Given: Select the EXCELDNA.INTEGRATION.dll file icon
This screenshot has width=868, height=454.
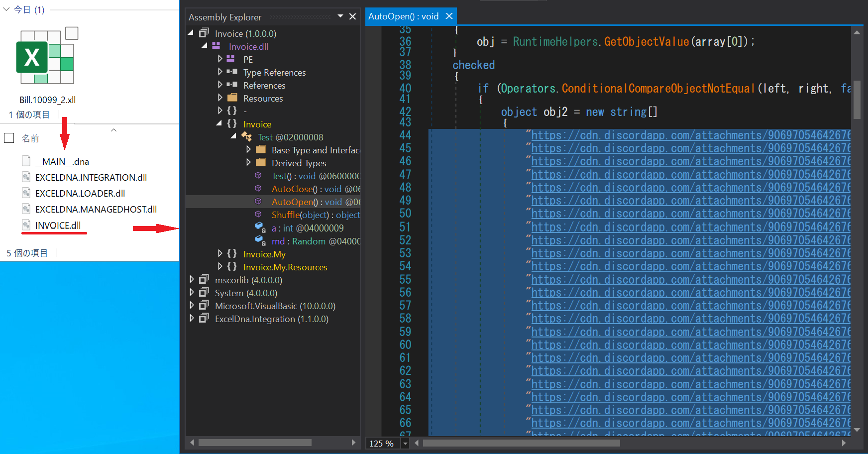Looking at the screenshot, I should point(26,177).
